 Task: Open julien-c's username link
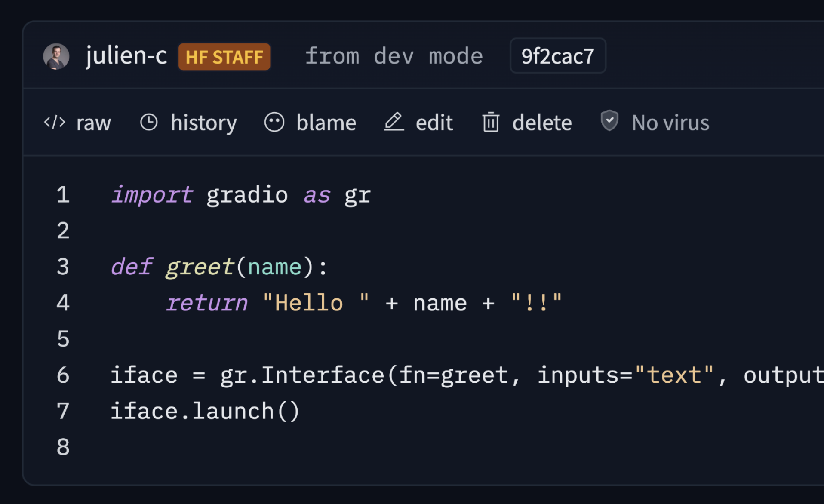pos(126,55)
